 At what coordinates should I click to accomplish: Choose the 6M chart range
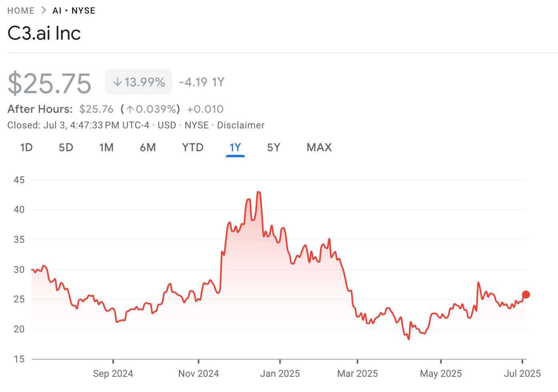coord(148,148)
